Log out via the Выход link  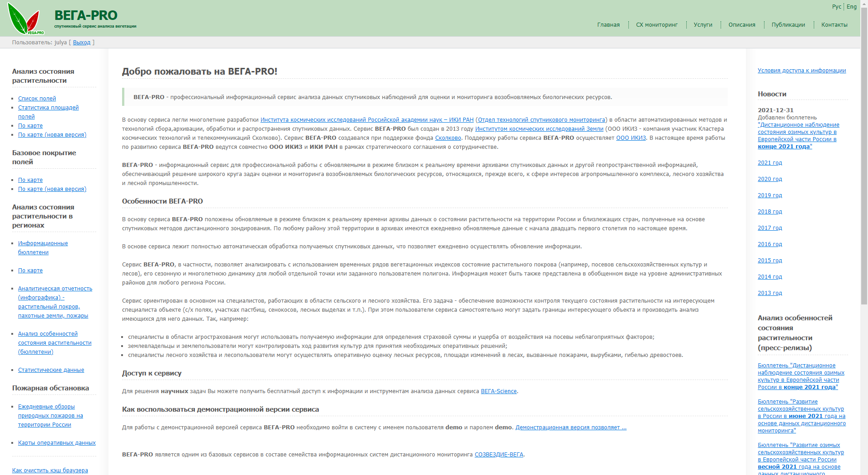(81, 42)
